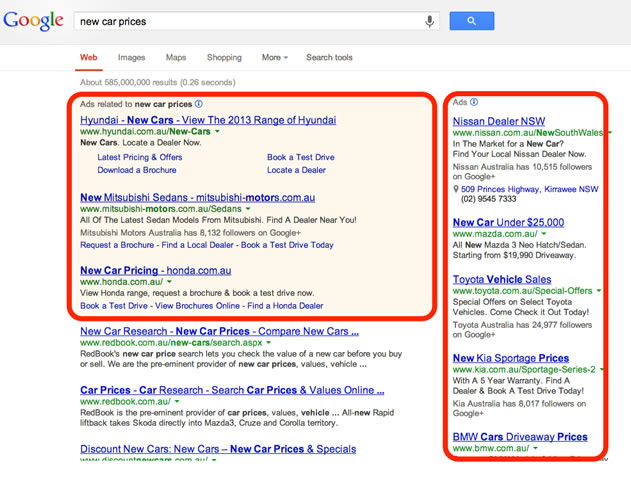Click the microphone voice search icon
The image size is (631, 480).
tap(429, 21)
